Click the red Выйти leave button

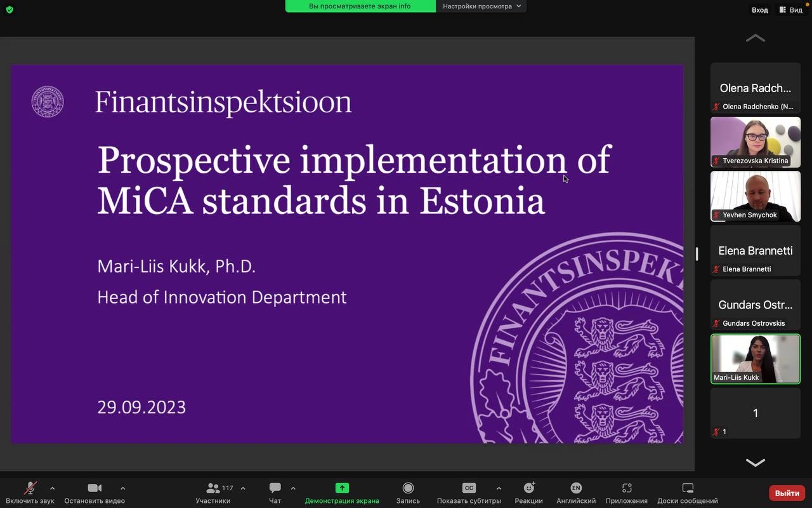click(x=787, y=493)
